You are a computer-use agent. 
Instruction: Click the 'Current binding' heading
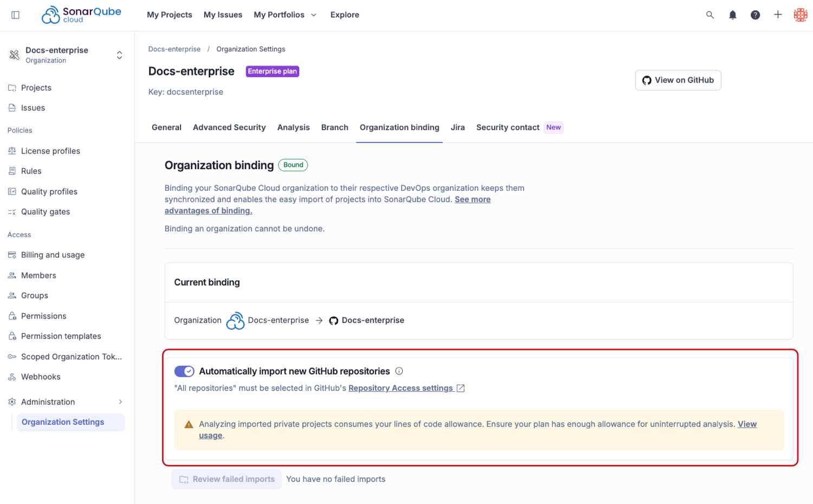(207, 282)
